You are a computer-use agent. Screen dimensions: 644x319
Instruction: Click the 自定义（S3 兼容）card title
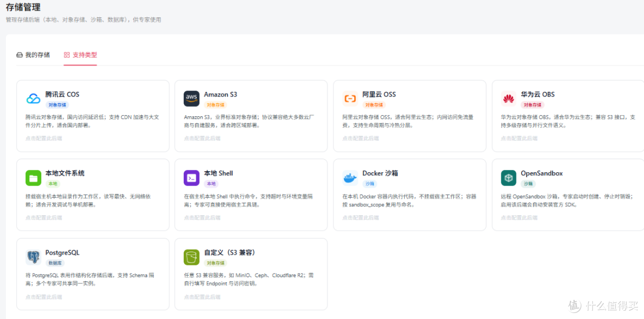coord(232,252)
